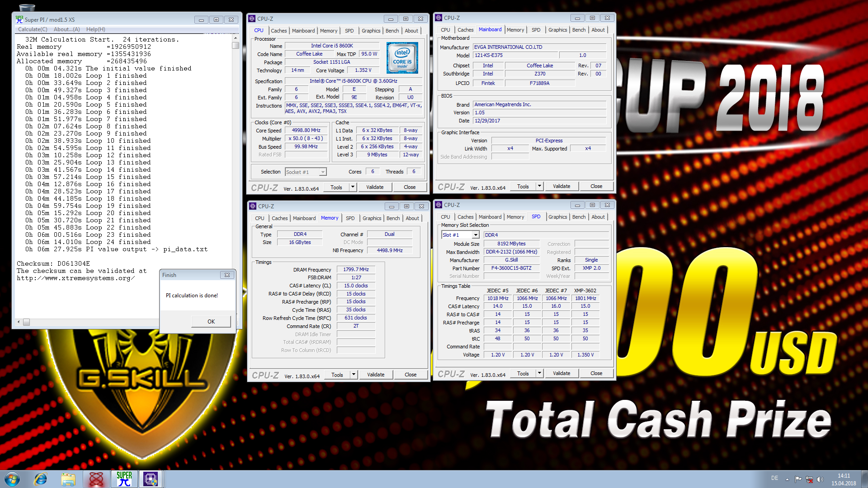Click the red swirl taskbar app icon
868x488 pixels.
96,479
